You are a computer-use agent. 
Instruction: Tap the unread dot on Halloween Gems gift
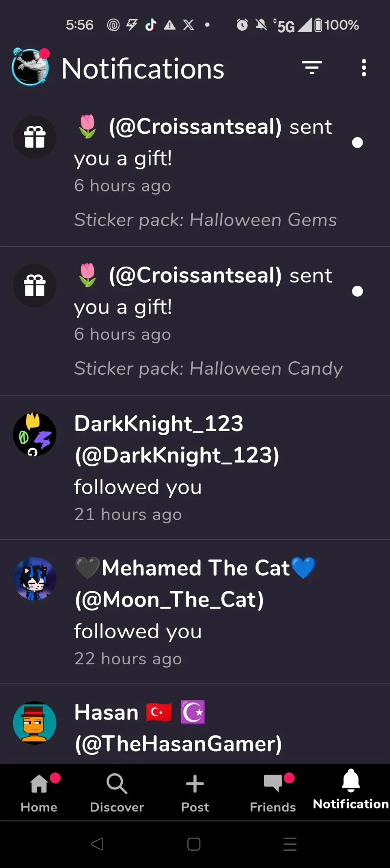pyautogui.click(x=357, y=142)
